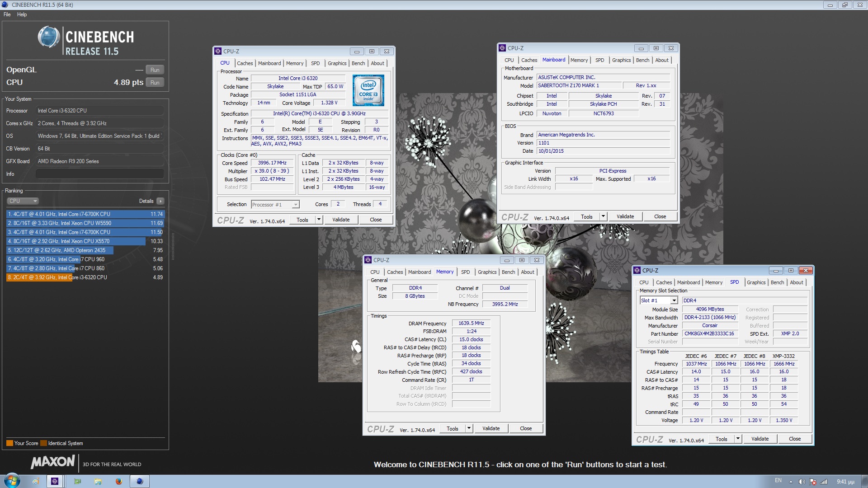Screen dimensions: 868x488
Task: Click the Processor field 'Intel Core i3-6320 CPU'
Action: coord(99,111)
